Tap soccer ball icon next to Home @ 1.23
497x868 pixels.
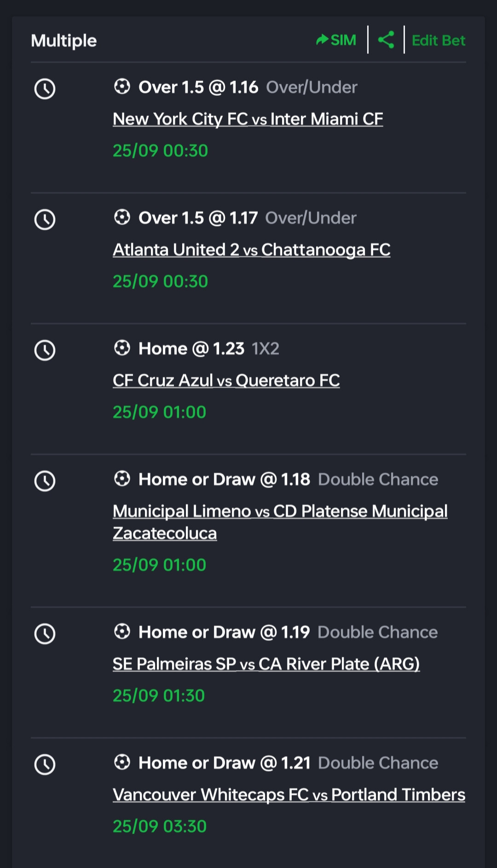point(122,348)
